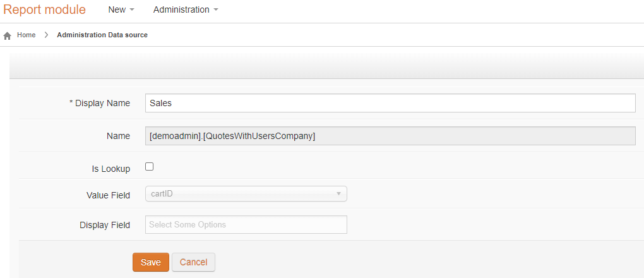Click the Report module title link
644x278 pixels.
pyautogui.click(x=45, y=9)
